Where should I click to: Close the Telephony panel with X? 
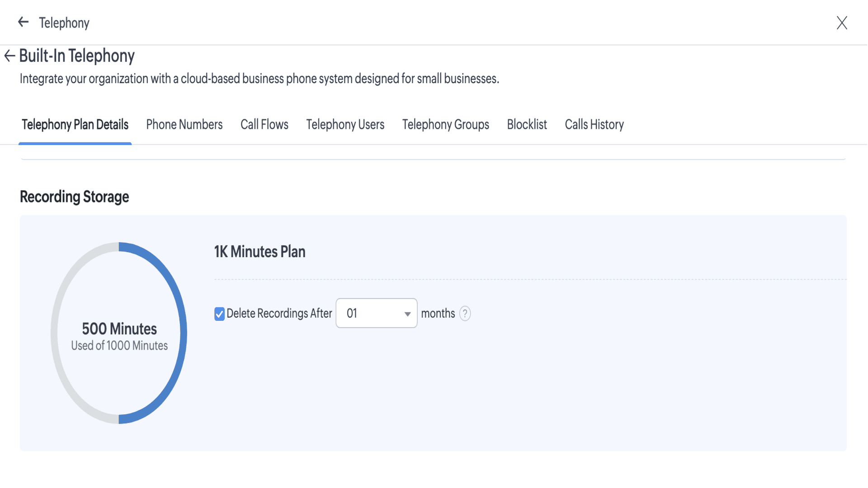841,23
